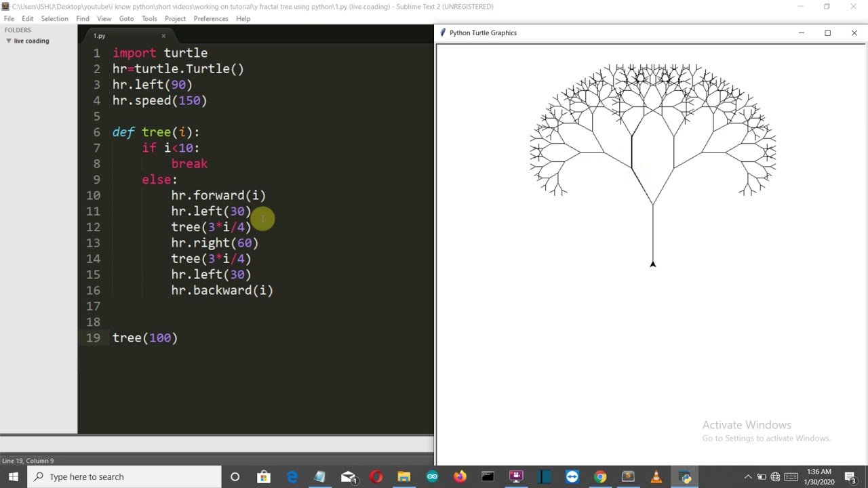Close the 1.py tab
This screenshot has height=488, width=868.
coord(163,36)
